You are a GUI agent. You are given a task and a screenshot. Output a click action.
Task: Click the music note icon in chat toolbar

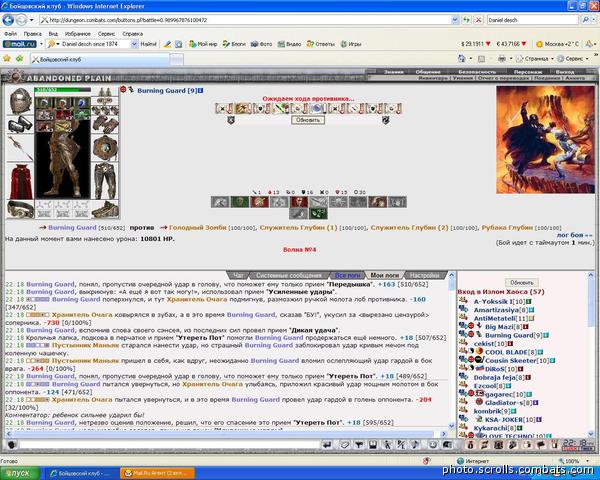coord(415,444)
